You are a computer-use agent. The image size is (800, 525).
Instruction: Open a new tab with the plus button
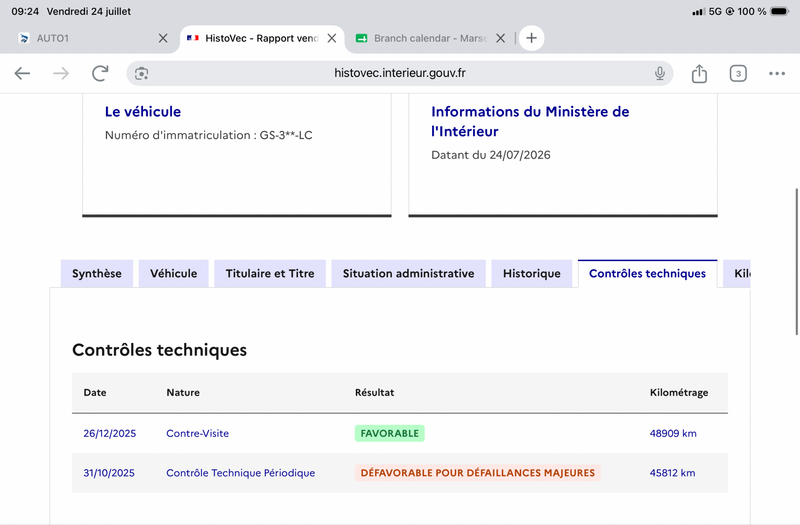[x=531, y=38]
